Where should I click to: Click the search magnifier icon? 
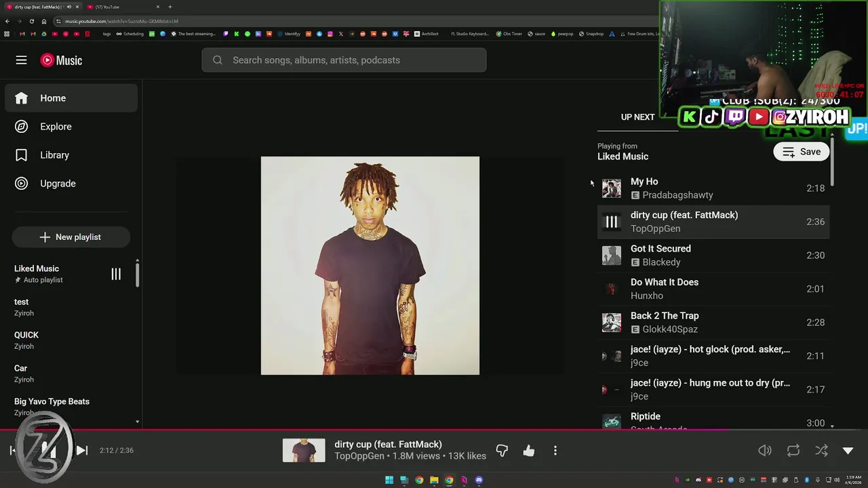pos(218,60)
